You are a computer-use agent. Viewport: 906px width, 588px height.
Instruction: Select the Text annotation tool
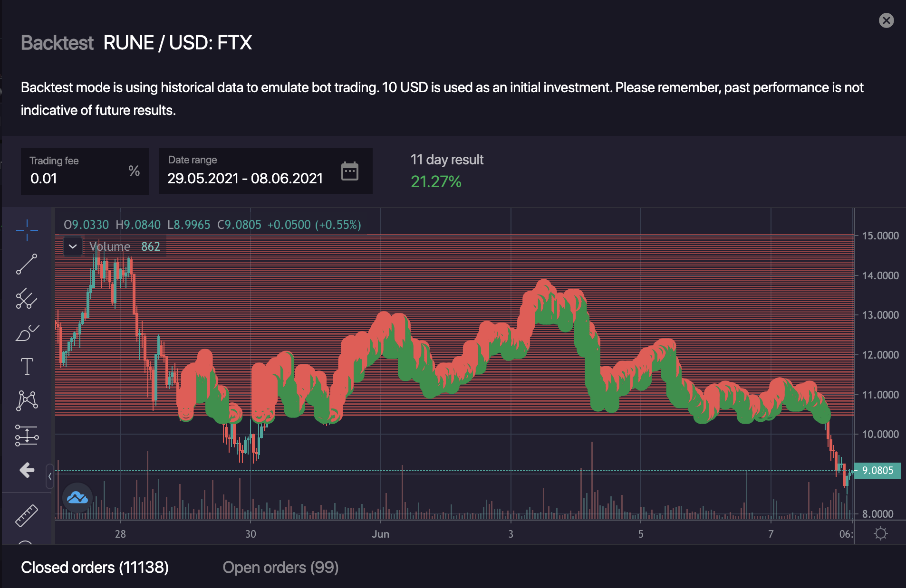click(27, 367)
